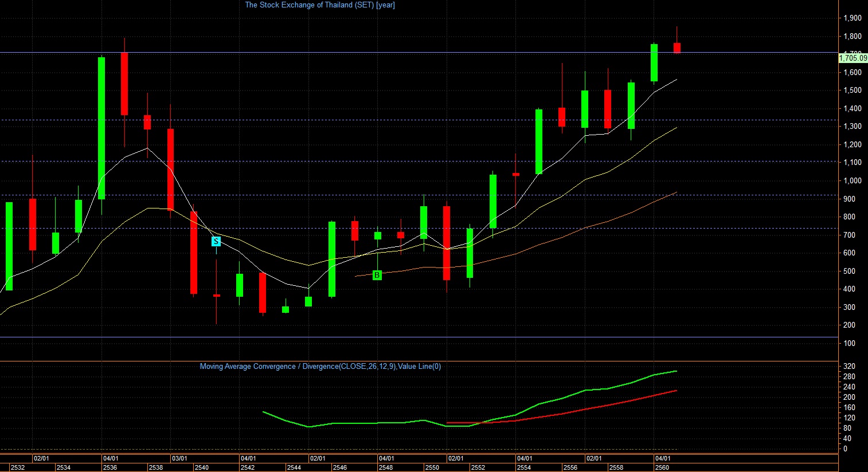The height and width of the screenshot is (472, 868).
Task: Click the year 2554 on the time axis
Action: pos(523,467)
